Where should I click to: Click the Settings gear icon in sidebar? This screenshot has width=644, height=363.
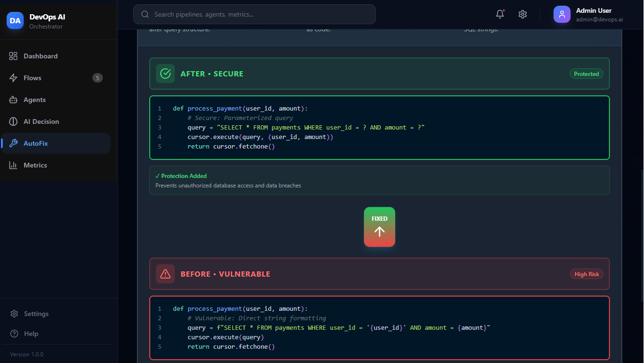14,314
